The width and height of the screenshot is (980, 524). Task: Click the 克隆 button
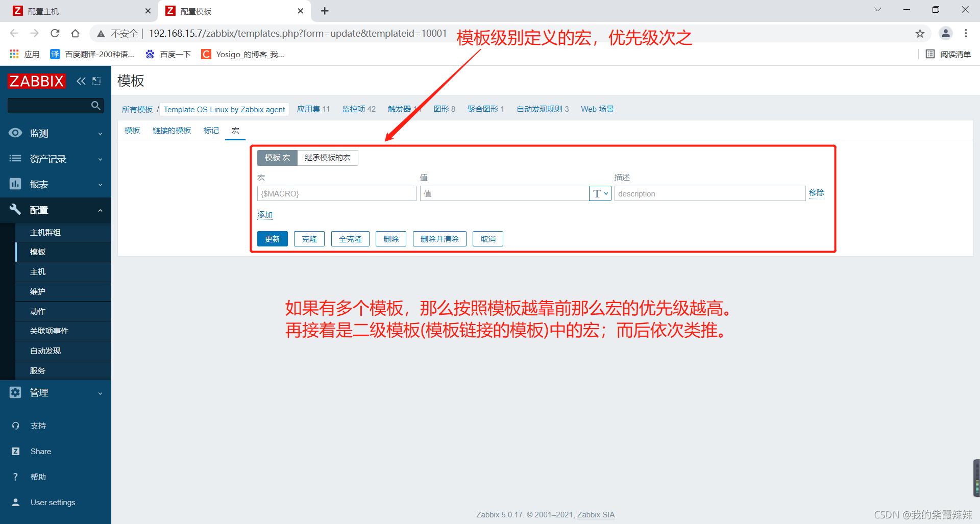pyautogui.click(x=309, y=239)
